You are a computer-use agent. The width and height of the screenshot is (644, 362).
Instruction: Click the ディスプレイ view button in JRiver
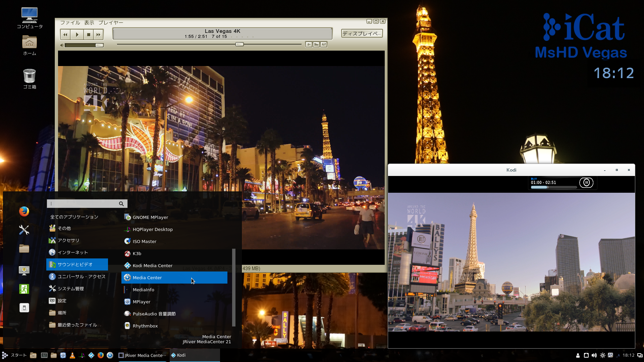click(x=362, y=34)
